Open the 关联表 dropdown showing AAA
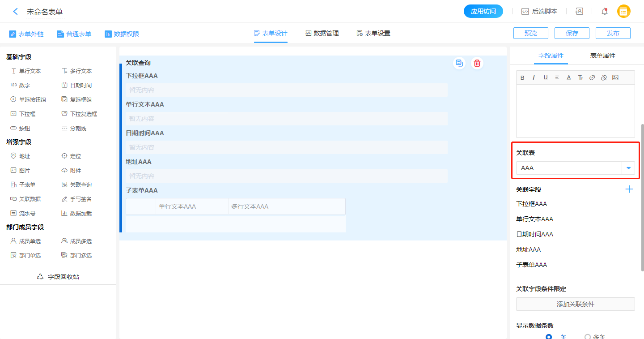The image size is (644, 339). [575, 168]
